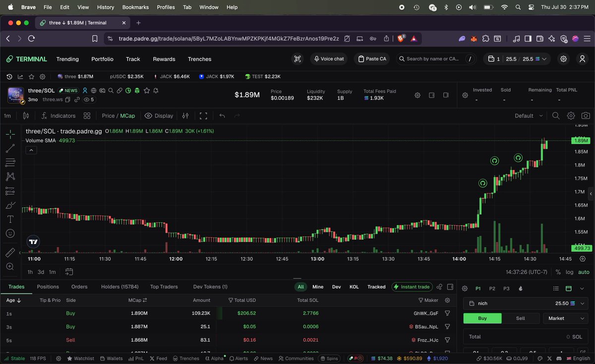The width and height of the screenshot is (595, 364).
Task: Set alert bell for three/SOL
Action: (x=156, y=91)
